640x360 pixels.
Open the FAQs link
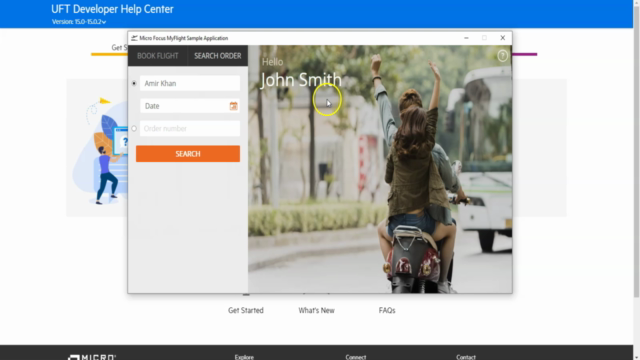387,310
